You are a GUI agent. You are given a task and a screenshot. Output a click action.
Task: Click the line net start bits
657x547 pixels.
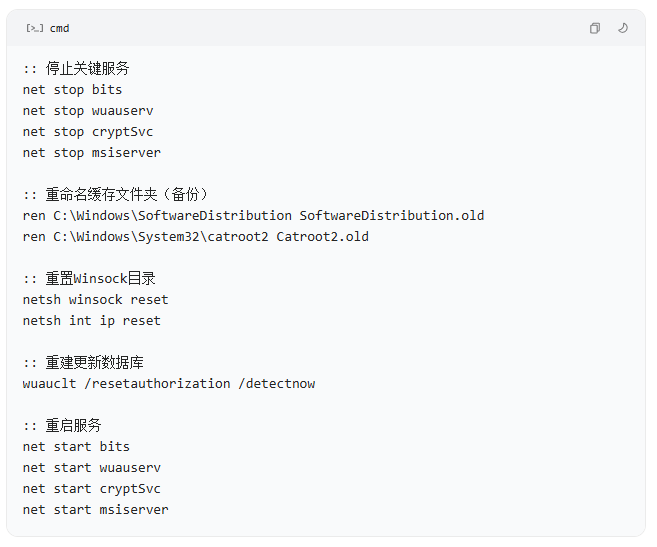[76, 446]
